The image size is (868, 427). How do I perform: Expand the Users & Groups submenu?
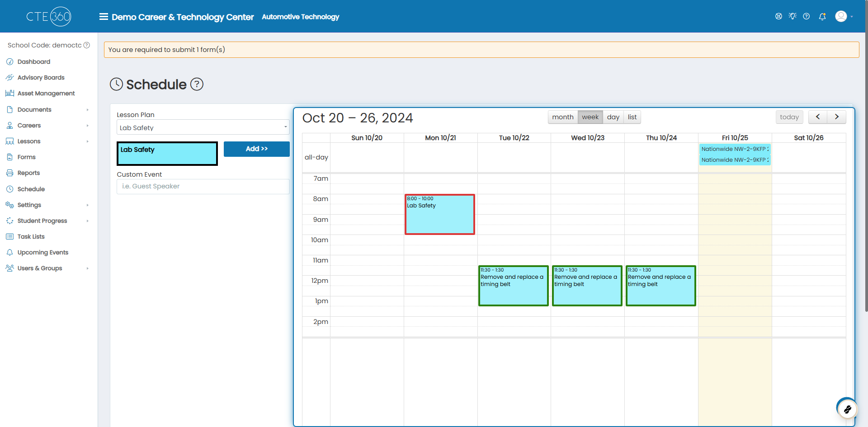87,268
